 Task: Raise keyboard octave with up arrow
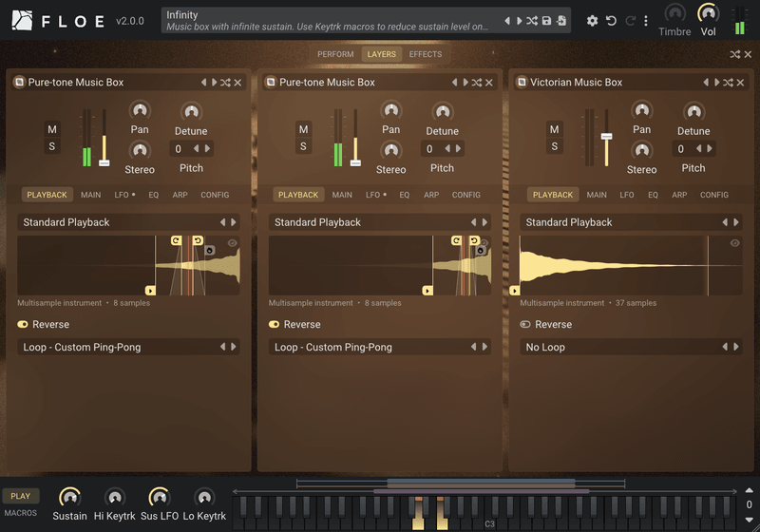749,490
